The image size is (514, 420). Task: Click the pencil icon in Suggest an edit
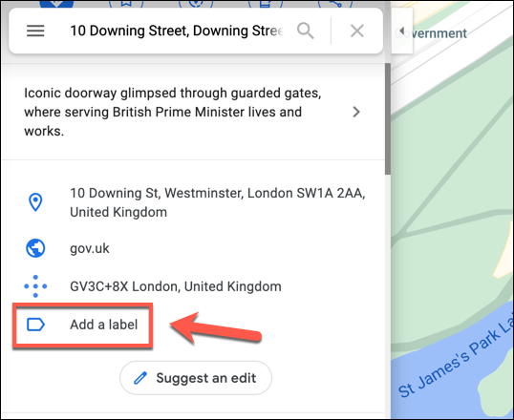tap(140, 378)
